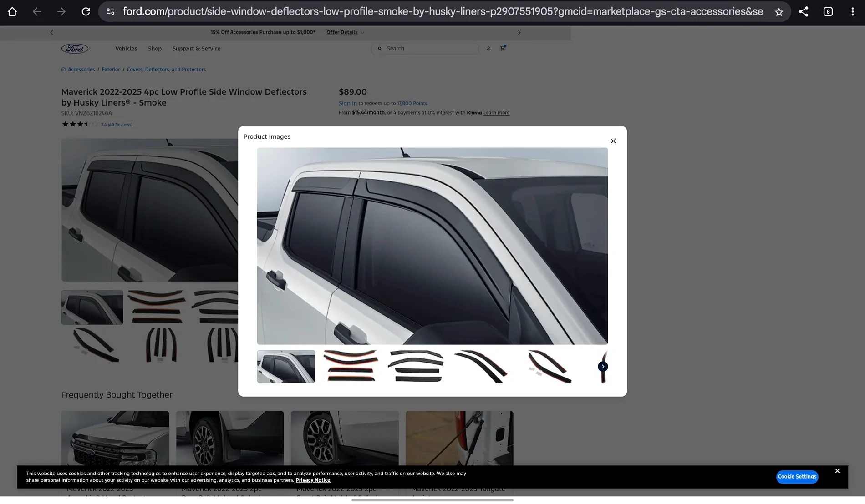Close the Product Images dialog
This screenshot has width=865, height=504.
coord(613,141)
